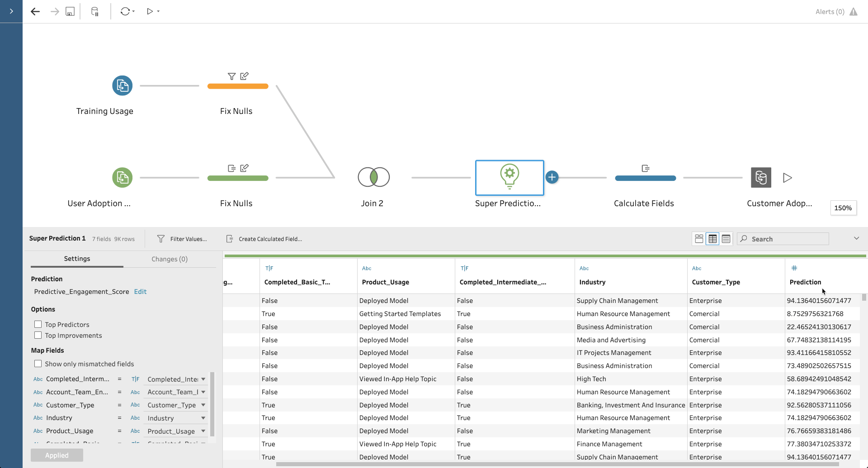Open the Customer_Type field mapping dropdown
The image size is (868, 468).
tap(203, 405)
